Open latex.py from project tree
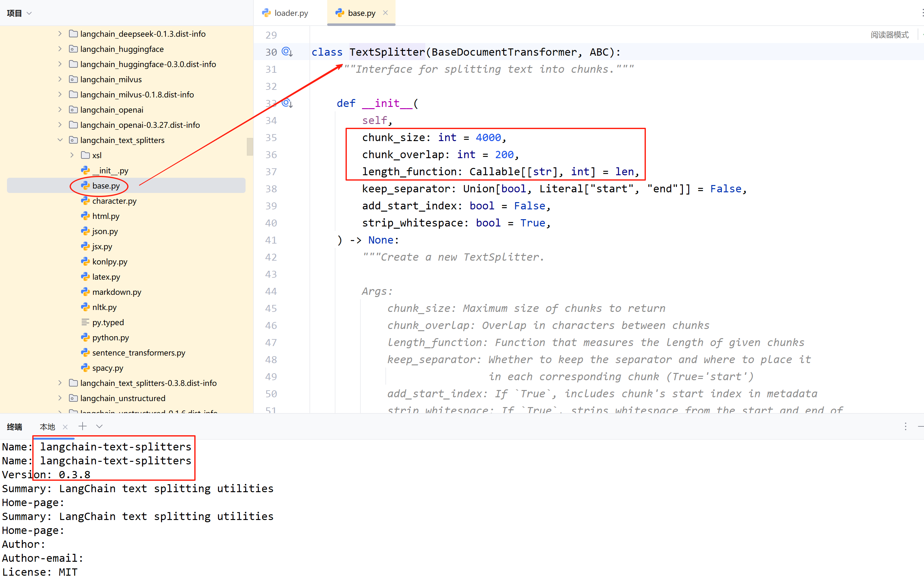Image resolution: width=924 pixels, height=582 pixels. pyautogui.click(x=106, y=277)
